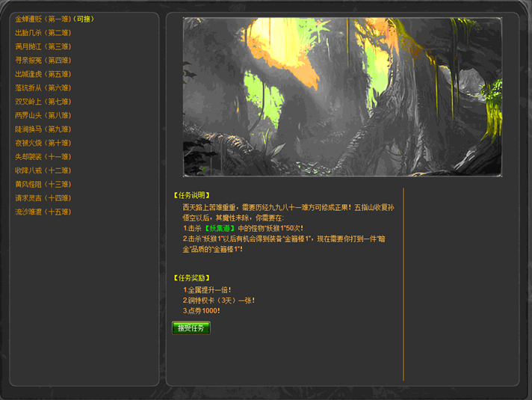Viewport: 532px width, 400px height.
Task: Follow the green 【妖集道】 map link
Action: [x=219, y=229]
